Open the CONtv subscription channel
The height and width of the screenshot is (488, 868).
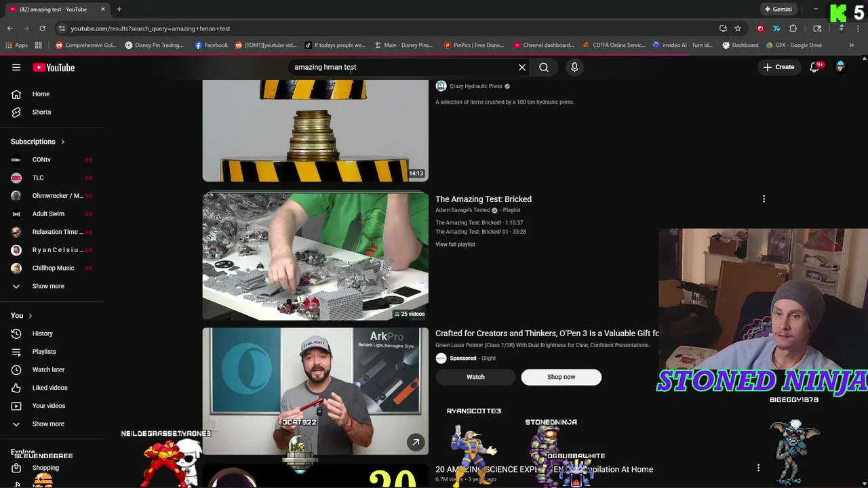pyautogui.click(x=41, y=159)
